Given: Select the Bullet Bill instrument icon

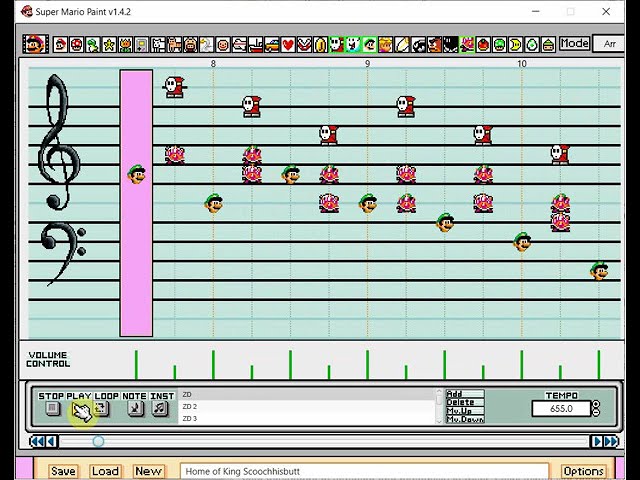Looking at the screenshot, I should (x=418, y=44).
